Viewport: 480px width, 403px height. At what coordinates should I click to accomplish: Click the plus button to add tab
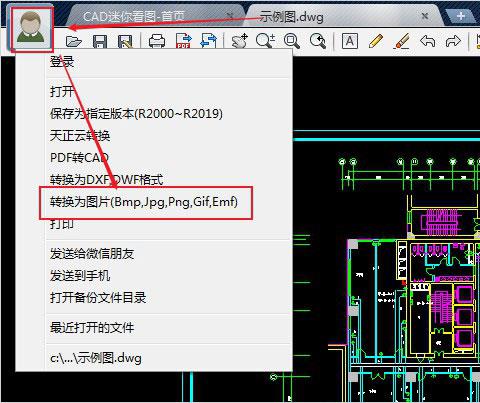pos(461,16)
